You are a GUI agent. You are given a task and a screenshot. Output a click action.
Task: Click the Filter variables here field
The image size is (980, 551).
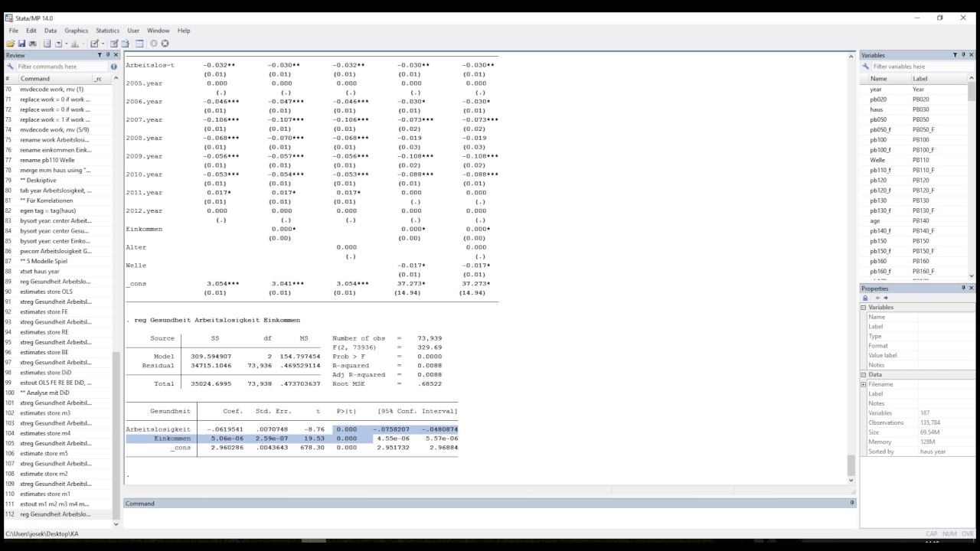coord(923,67)
